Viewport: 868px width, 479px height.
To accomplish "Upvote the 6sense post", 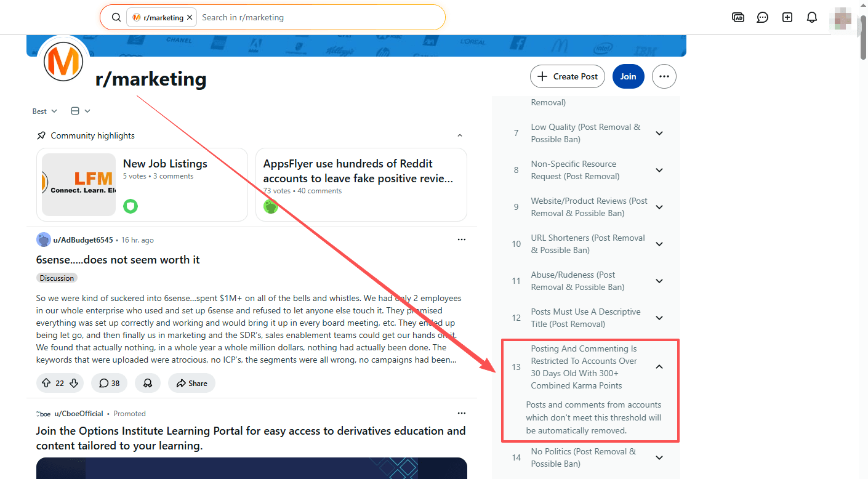I will click(46, 383).
